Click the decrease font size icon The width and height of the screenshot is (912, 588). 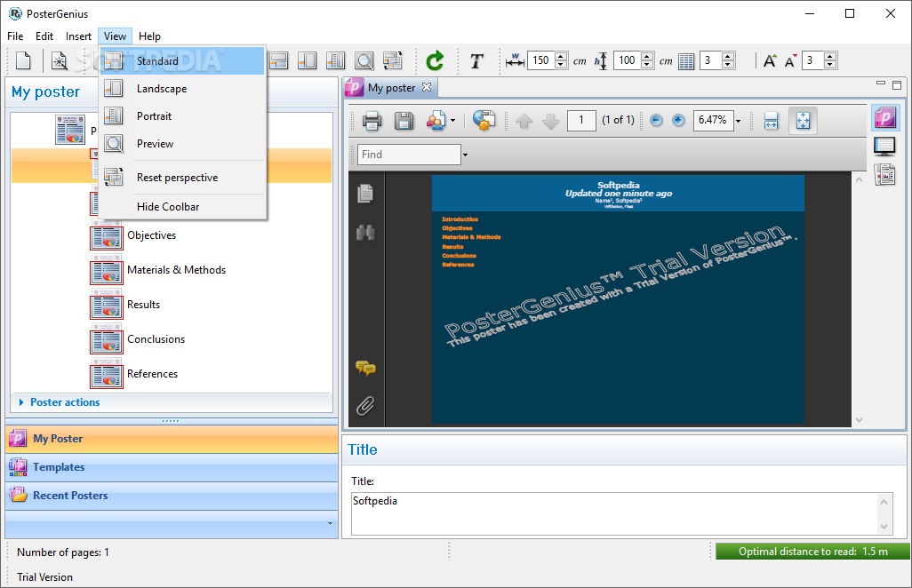tap(790, 60)
